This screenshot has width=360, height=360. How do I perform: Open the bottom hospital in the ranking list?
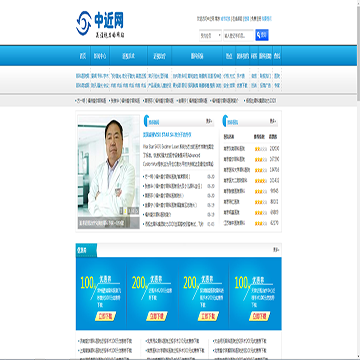pos(234,223)
